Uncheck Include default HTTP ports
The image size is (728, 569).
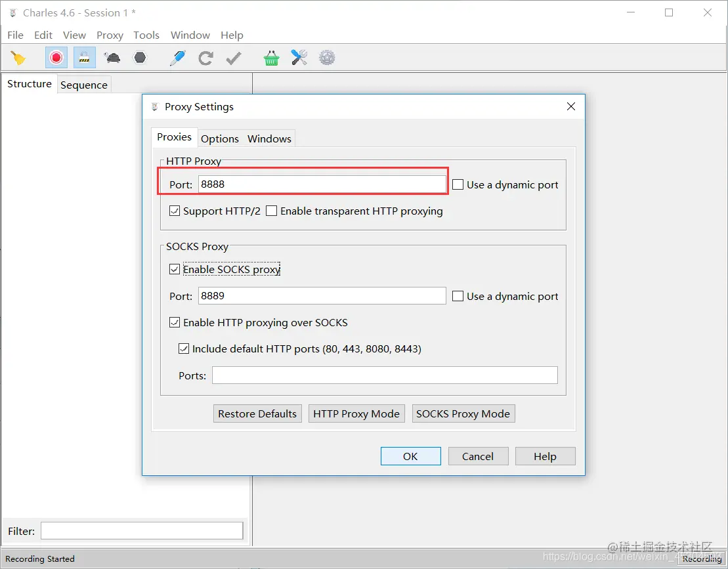(x=184, y=349)
